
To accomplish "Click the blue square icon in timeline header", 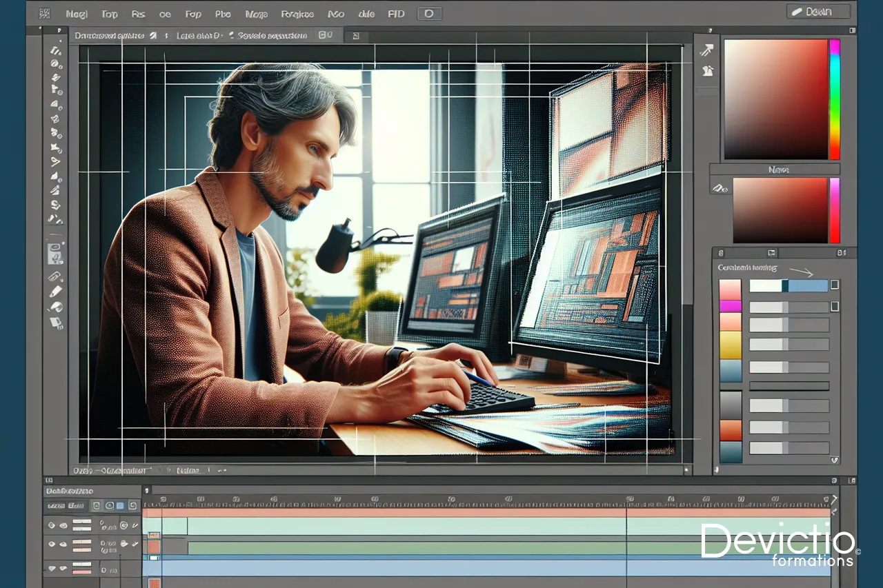I will [x=120, y=506].
